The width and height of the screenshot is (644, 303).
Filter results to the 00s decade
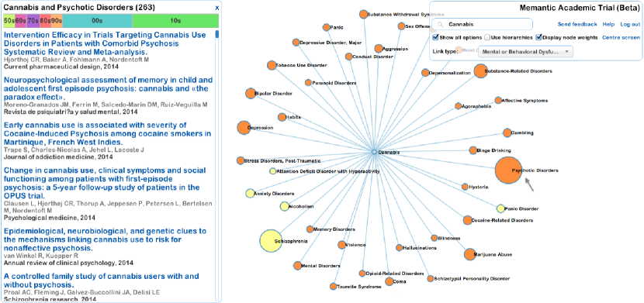[x=97, y=21]
